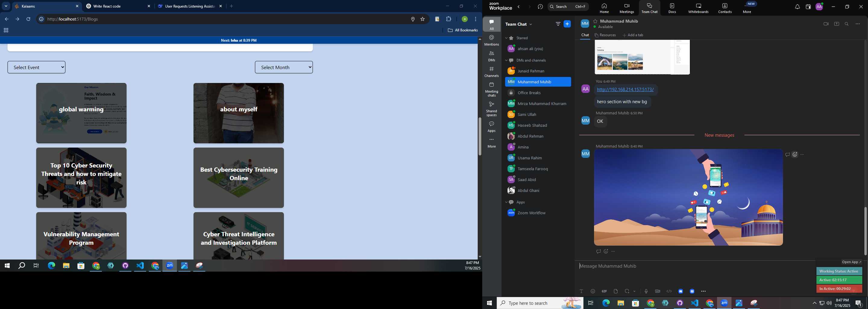
Task: Open more composer options ellipsis
Action: click(x=703, y=291)
